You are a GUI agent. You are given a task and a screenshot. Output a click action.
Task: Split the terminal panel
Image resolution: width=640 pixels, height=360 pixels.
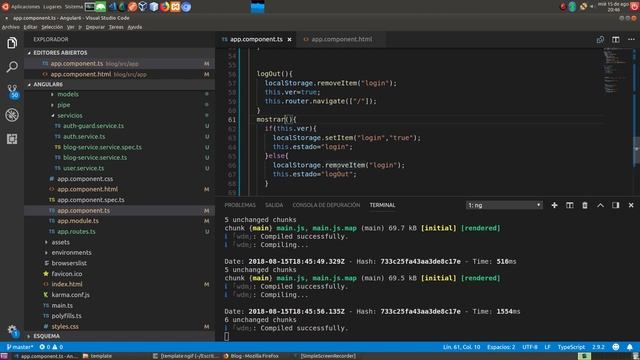coord(569,205)
